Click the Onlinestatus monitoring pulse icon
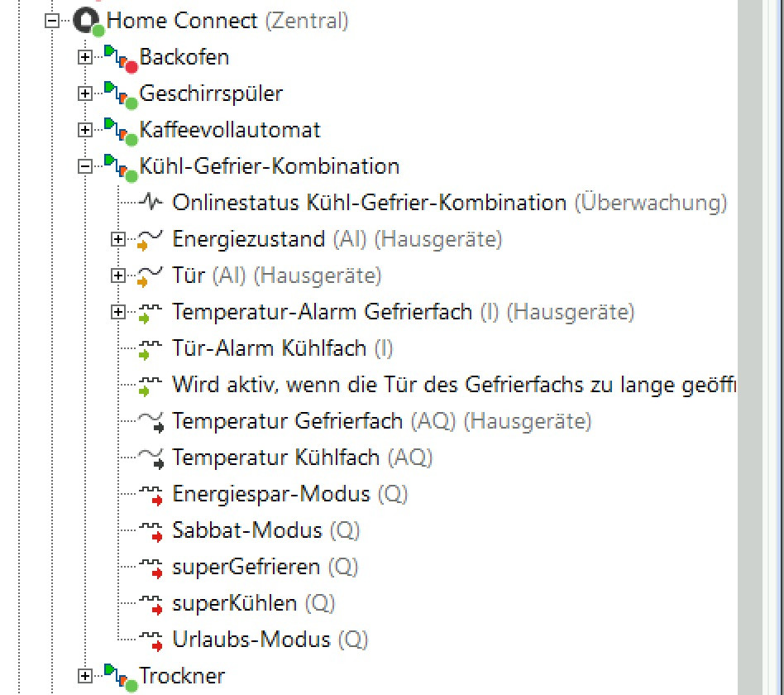784x695 pixels. pos(151,202)
